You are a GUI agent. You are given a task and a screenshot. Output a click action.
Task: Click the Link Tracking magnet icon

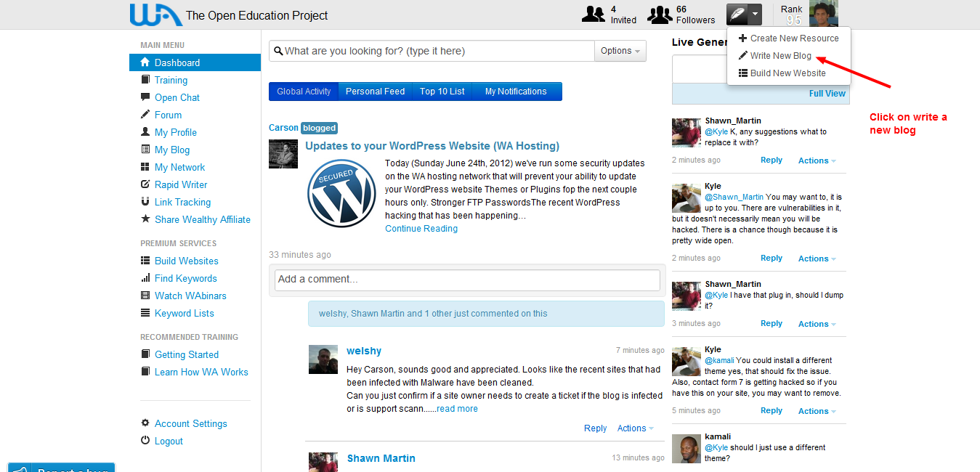click(x=145, y=202)
